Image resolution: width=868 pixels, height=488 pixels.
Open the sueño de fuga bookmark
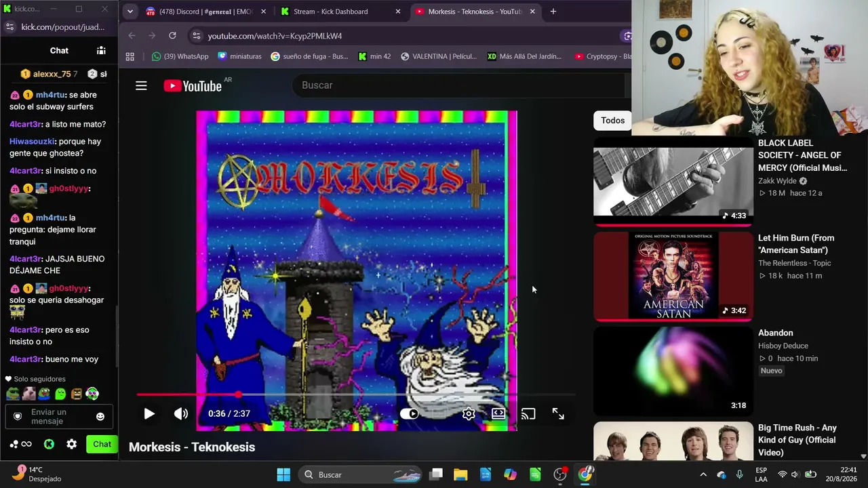tap(309, 57)
